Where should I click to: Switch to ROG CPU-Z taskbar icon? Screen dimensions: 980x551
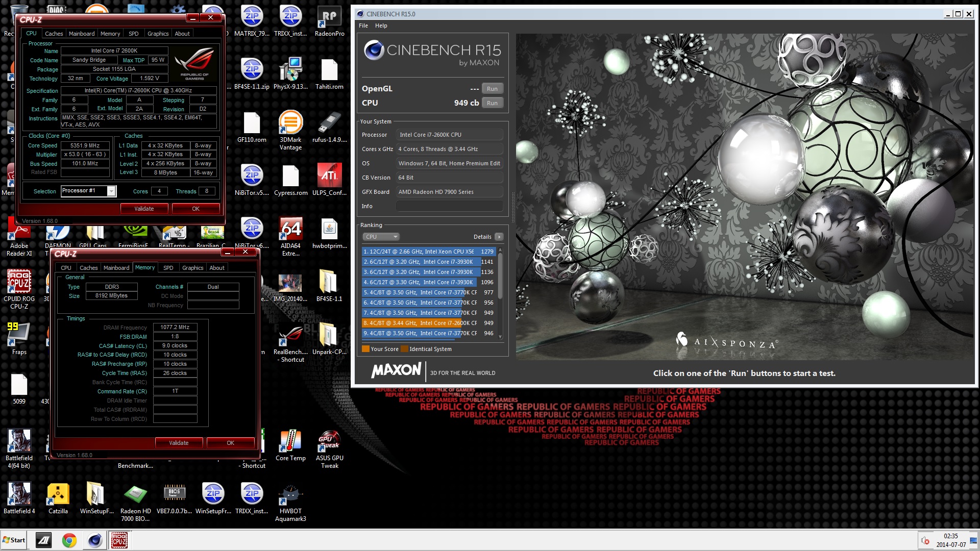point(119,540)
